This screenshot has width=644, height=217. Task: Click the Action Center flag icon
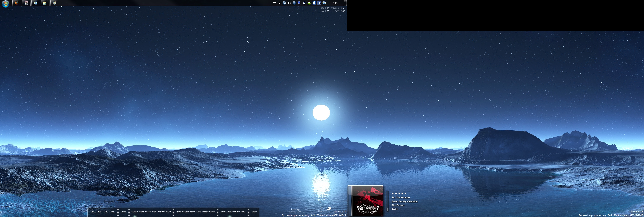tap(274, 3)
